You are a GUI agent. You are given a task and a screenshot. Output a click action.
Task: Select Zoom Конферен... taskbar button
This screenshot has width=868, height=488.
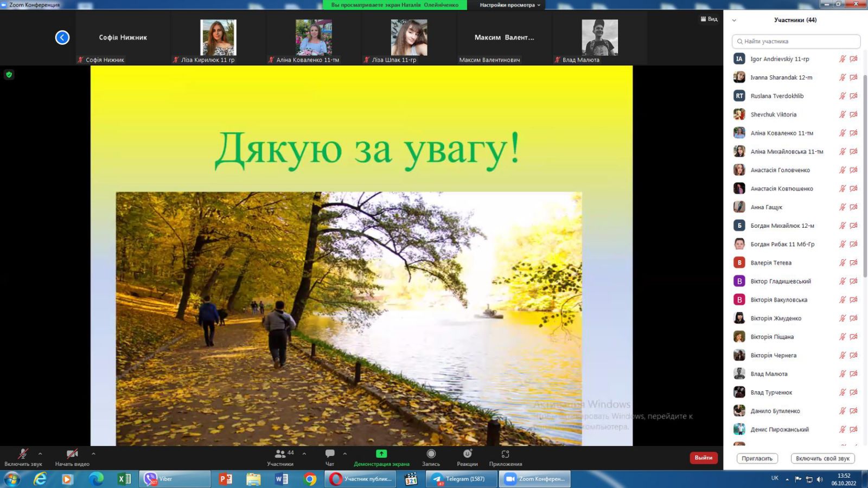pos(535,479)
